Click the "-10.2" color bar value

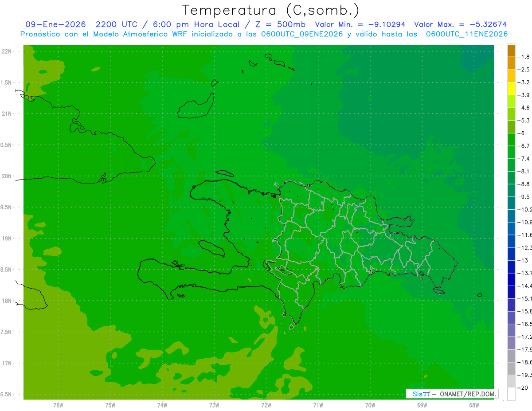[x=524, y=209]
